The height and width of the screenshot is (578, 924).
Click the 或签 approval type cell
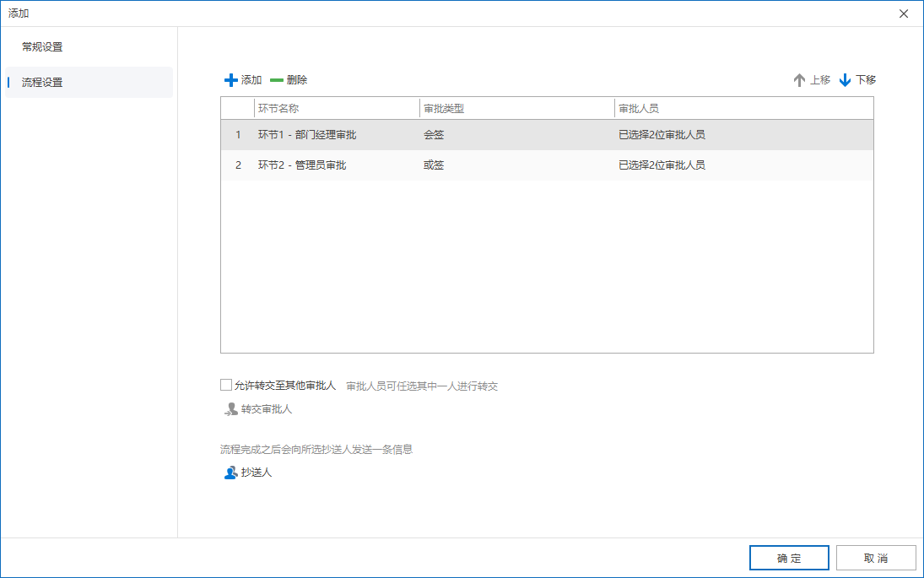(x=434, y=165)
